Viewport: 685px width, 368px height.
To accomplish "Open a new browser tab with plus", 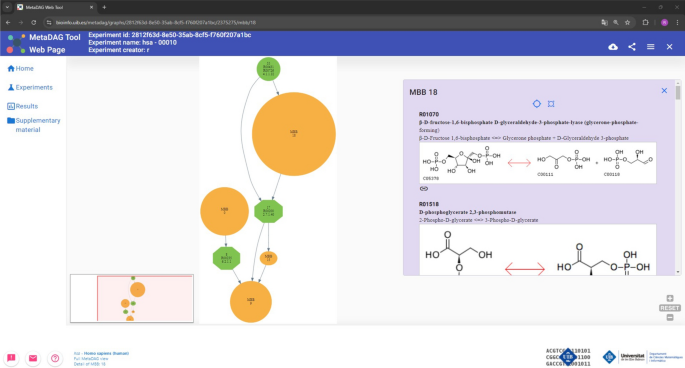I will click(x=104, y=7).
